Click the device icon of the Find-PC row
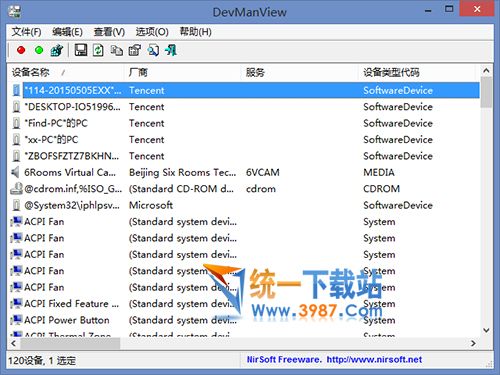This screenshot has width=500, height=375. pyautogui.click(x=16, y=123)
